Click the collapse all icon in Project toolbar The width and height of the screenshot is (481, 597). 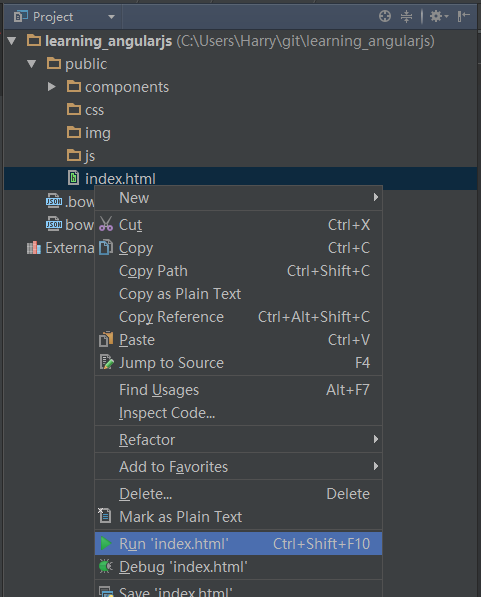tap(406, 16)
